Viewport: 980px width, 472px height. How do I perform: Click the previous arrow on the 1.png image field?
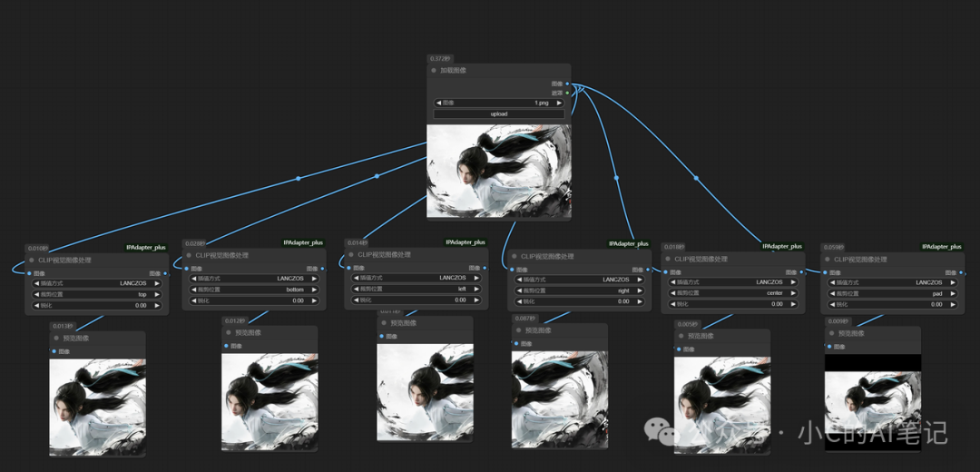(439, 103)
